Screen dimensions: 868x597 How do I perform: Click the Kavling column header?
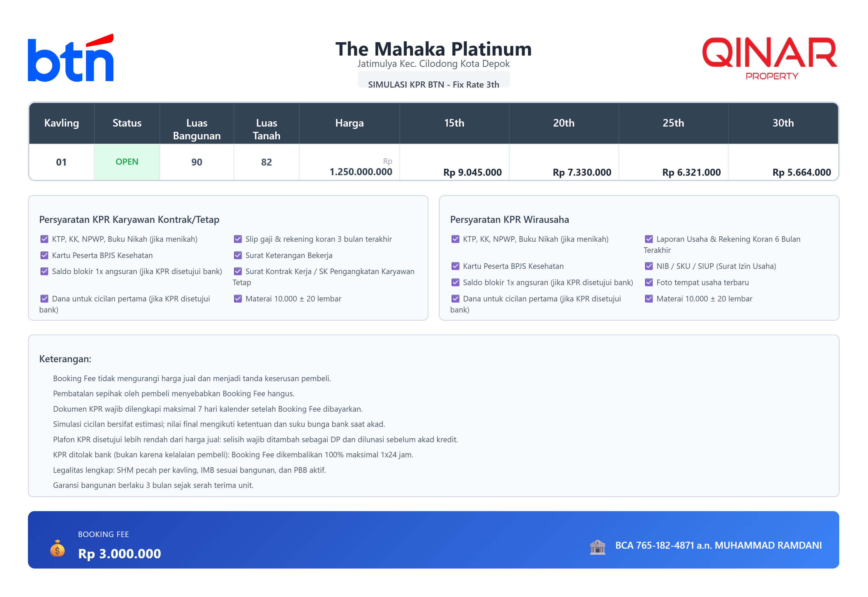pyautogui.click(x=61, y=123)
